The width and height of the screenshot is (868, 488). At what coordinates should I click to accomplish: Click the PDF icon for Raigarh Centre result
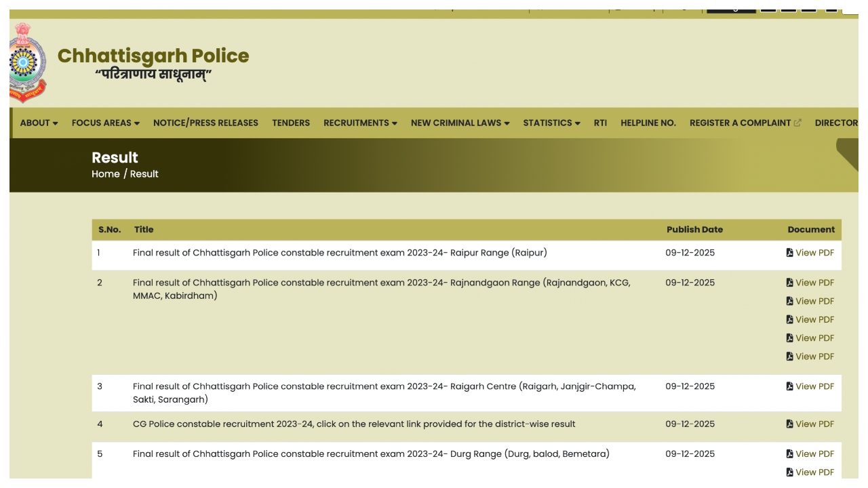tap(789, 386)
